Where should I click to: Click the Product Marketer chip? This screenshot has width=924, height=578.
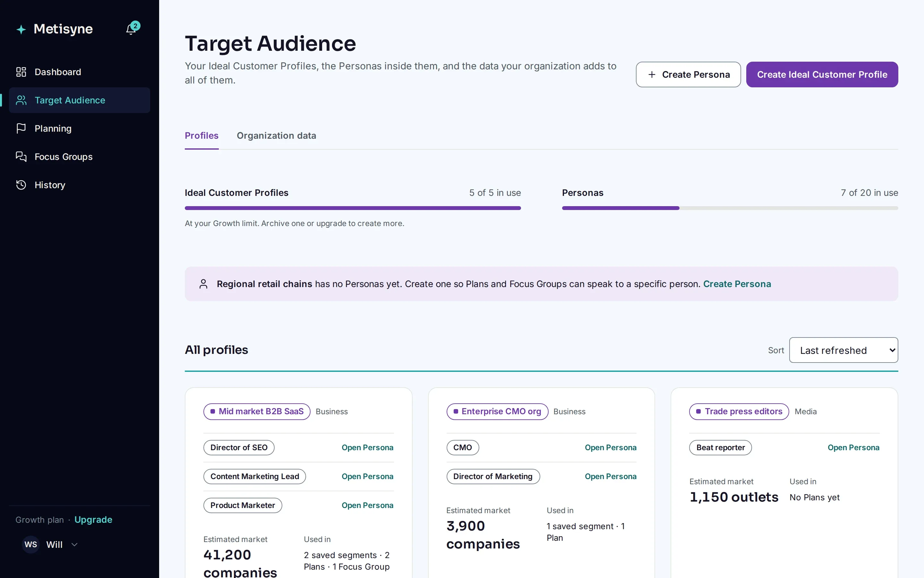[243, 505]
